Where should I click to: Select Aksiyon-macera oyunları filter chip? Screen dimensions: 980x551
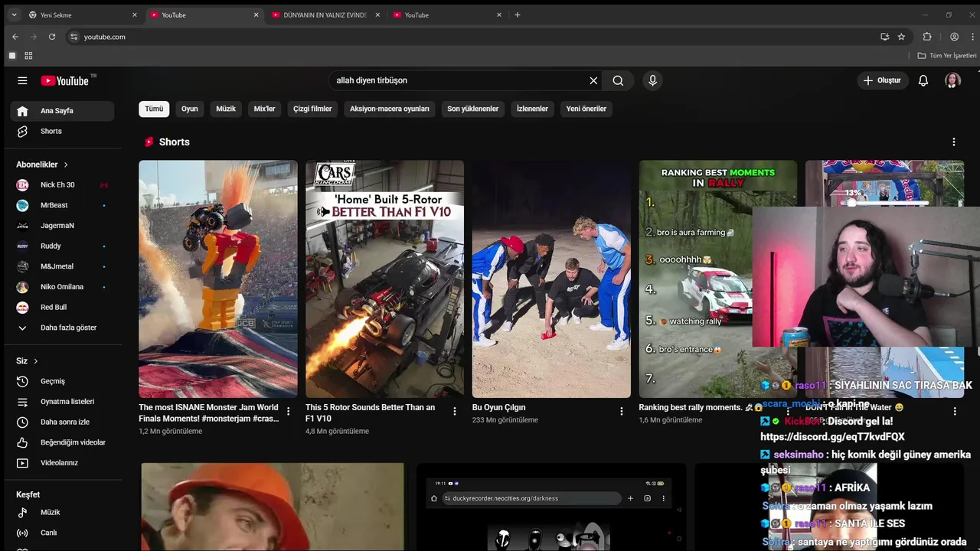pos(390,109)
